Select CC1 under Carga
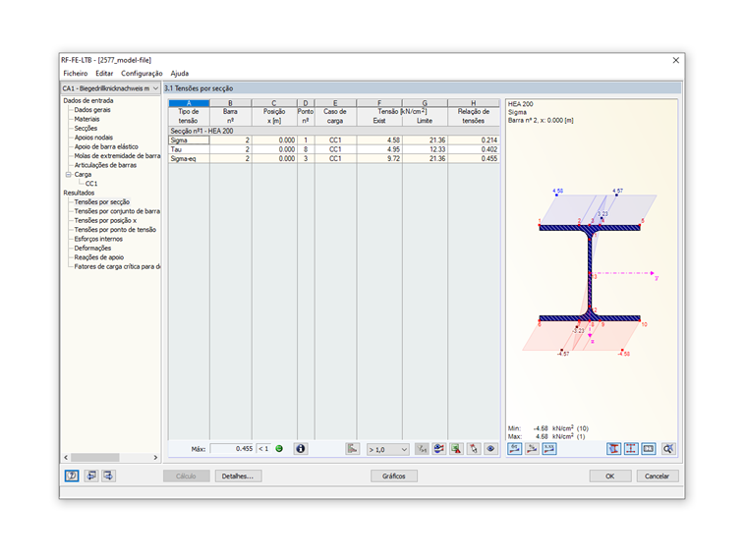The image size is (747, 560). click(x=91, y=184)
